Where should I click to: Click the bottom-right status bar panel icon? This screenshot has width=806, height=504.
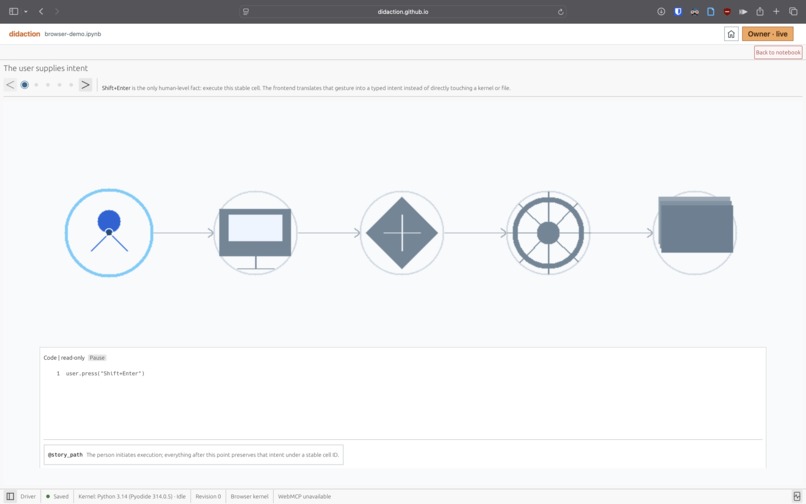(797, 496)
